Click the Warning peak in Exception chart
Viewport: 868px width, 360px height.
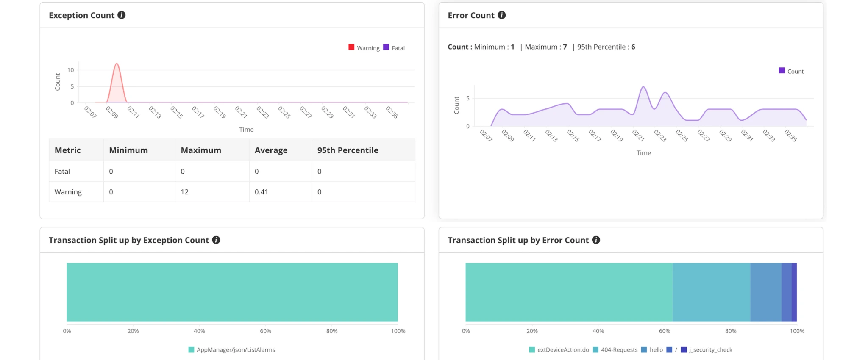[x=117, y=64]
